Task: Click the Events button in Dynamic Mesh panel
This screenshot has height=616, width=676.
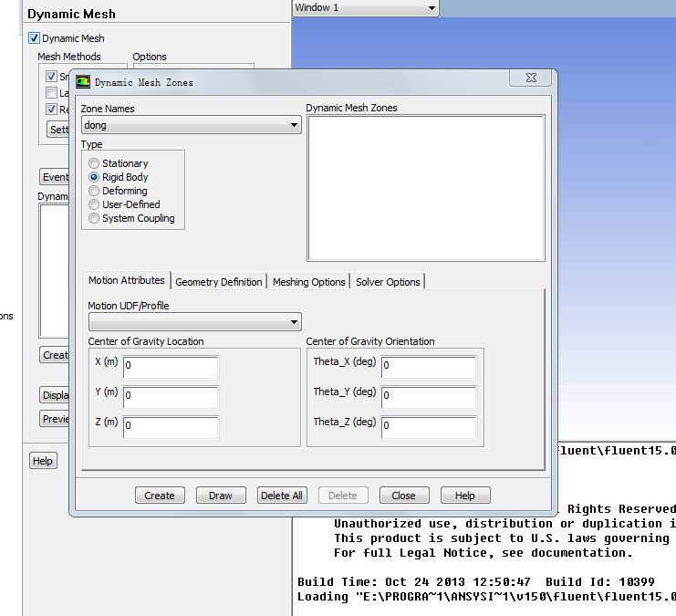Action: [55, 177]
